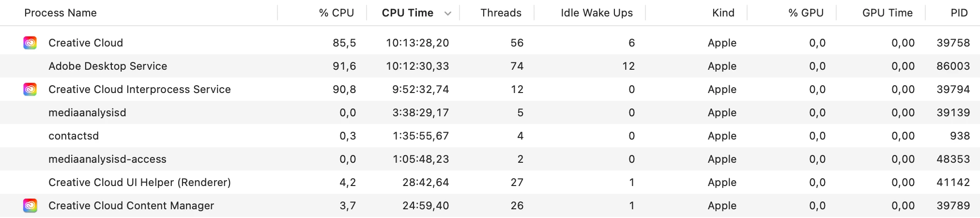Sort processes by Kind column
The width and height of the screenshot is (980, 218).
point(723,13)
